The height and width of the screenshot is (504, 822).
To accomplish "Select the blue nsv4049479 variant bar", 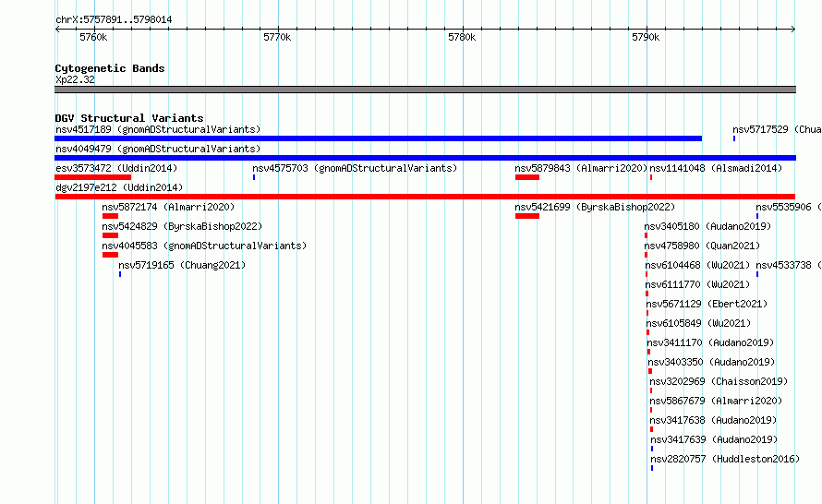I will [x=425, y=158].
